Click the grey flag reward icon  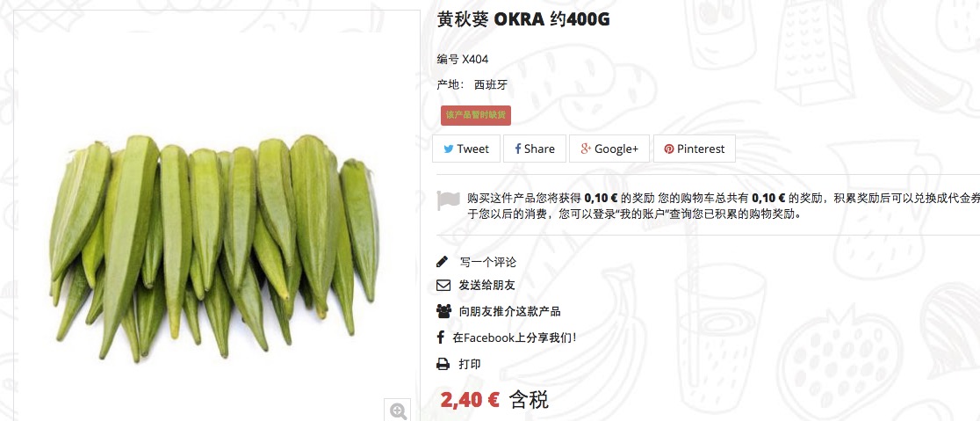pyautogui.click(x=448, y=201)
